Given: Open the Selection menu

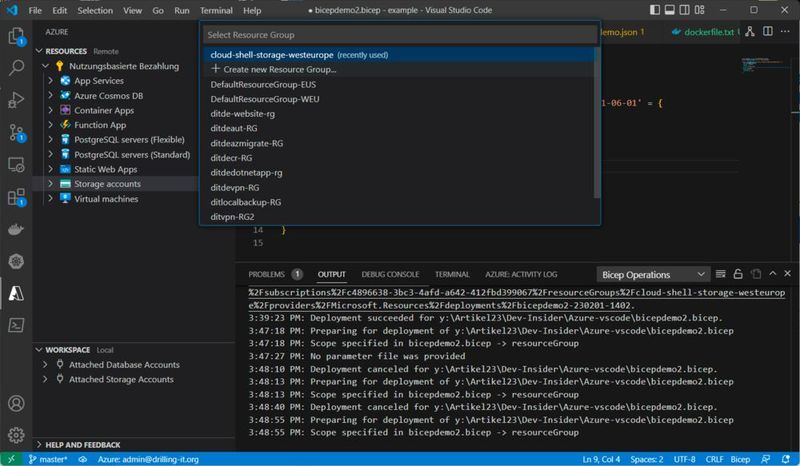Looking at the screenshot, I should tap(95, 10).
